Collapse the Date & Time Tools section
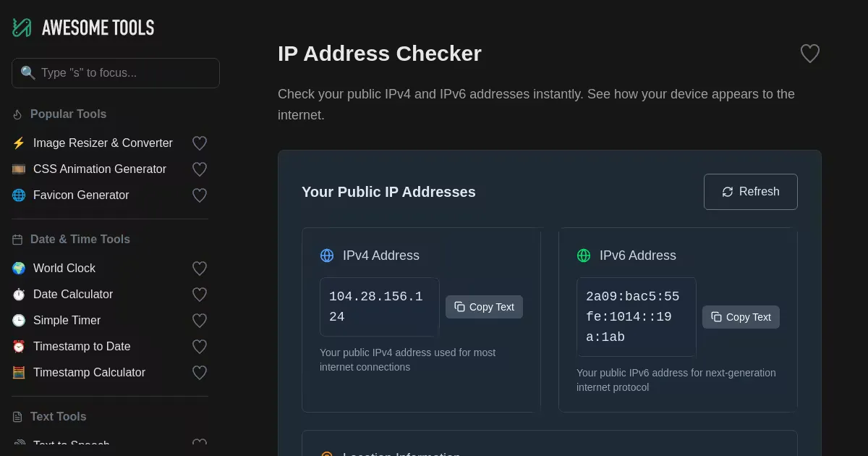This screenshot has height=456, width=868. click(x=80, y=240)
